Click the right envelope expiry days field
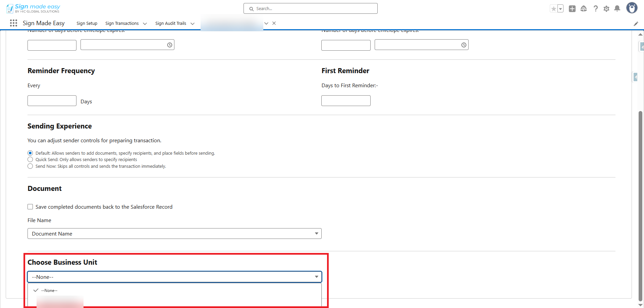The width and height of the screenshot is (644, 308). pos(346,45)
